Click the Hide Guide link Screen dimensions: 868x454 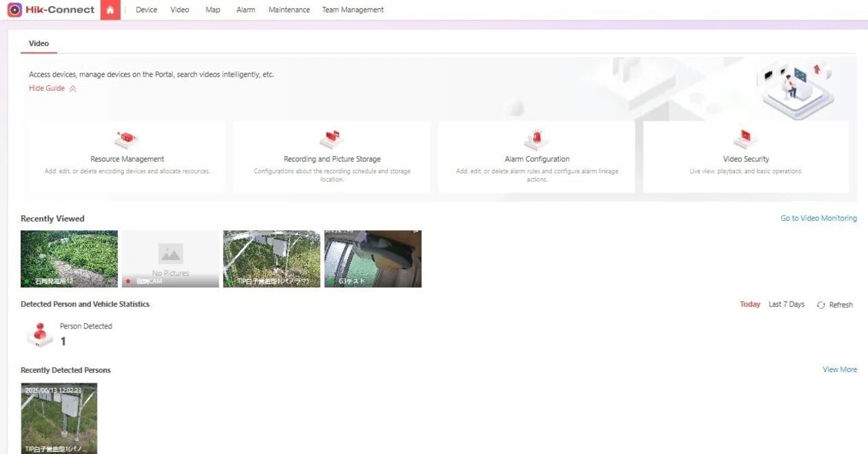coord(47,88)
